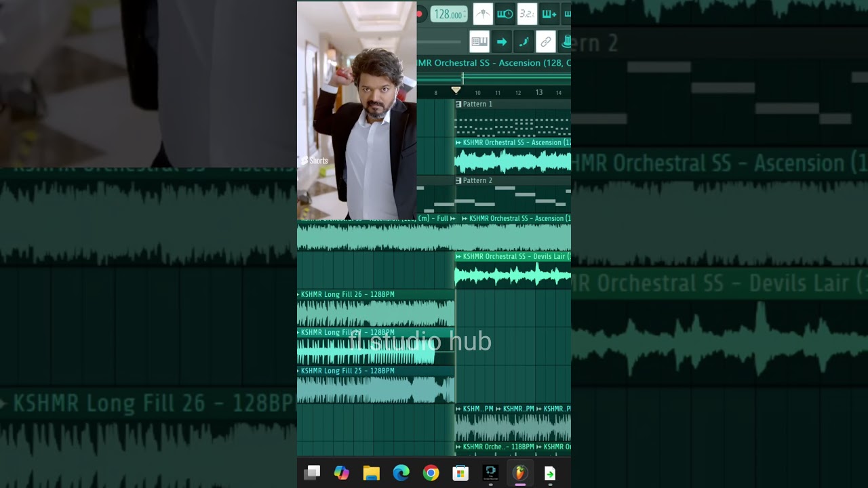Select the first KSHM..PM clip title
Viewport: 868px width, 488px height.
(x=478, y=409)
